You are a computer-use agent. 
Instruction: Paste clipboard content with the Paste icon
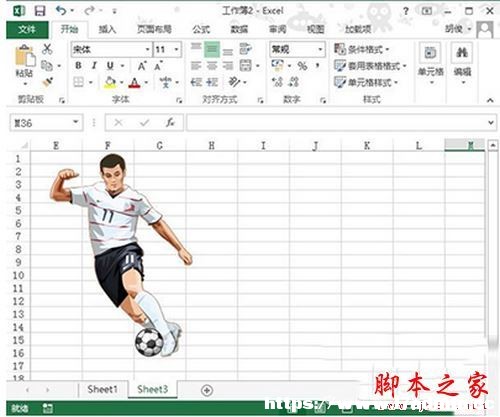(25, 56)
